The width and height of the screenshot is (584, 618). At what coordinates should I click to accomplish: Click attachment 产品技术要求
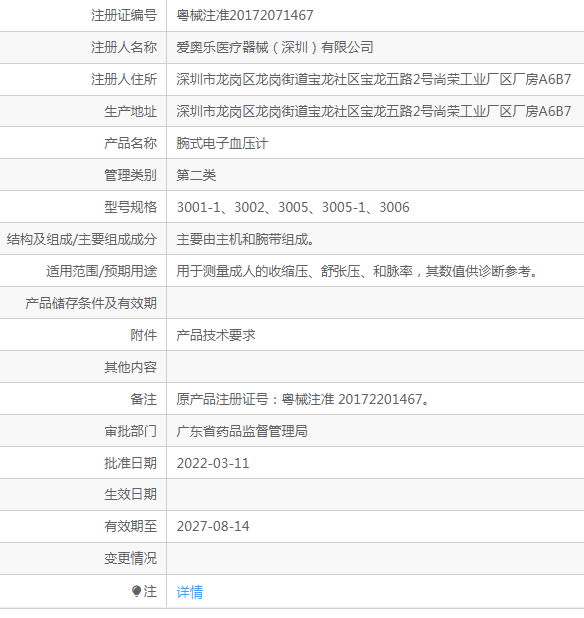[x=216, y=335]
